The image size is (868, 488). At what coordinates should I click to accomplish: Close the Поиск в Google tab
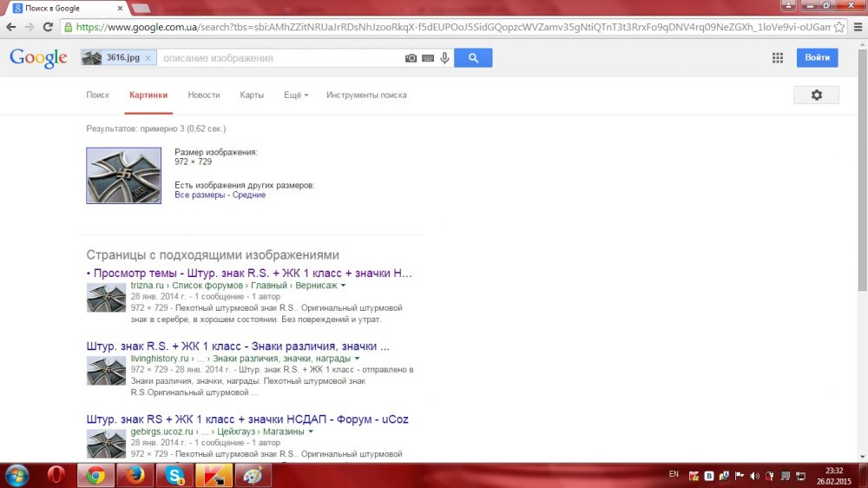(x=120, y=9)
